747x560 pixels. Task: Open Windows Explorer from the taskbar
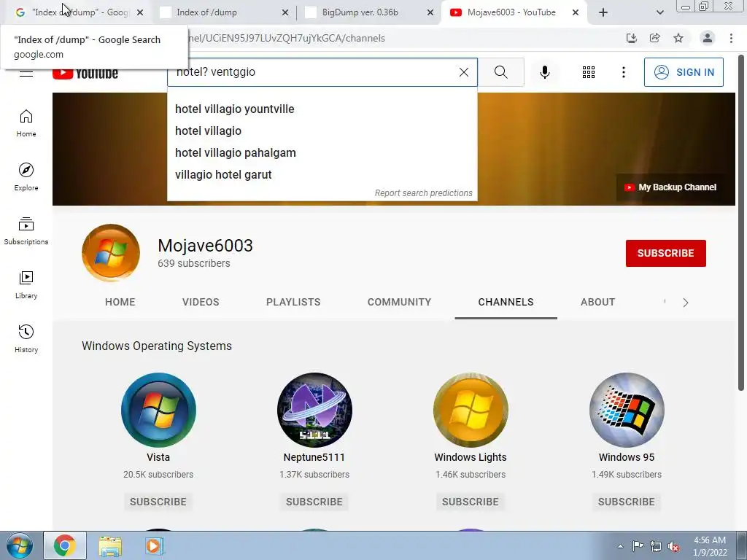coord(110,546)
